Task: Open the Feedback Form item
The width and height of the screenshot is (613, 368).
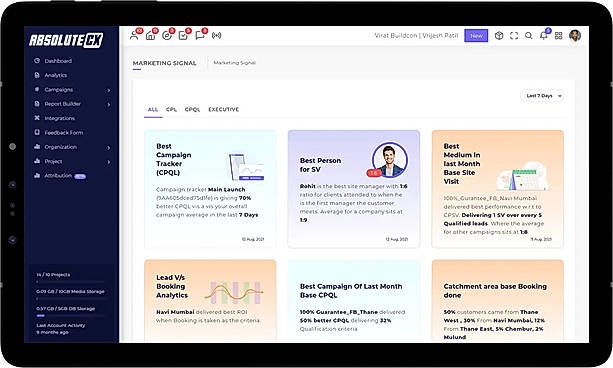Action: pos(64,133)
